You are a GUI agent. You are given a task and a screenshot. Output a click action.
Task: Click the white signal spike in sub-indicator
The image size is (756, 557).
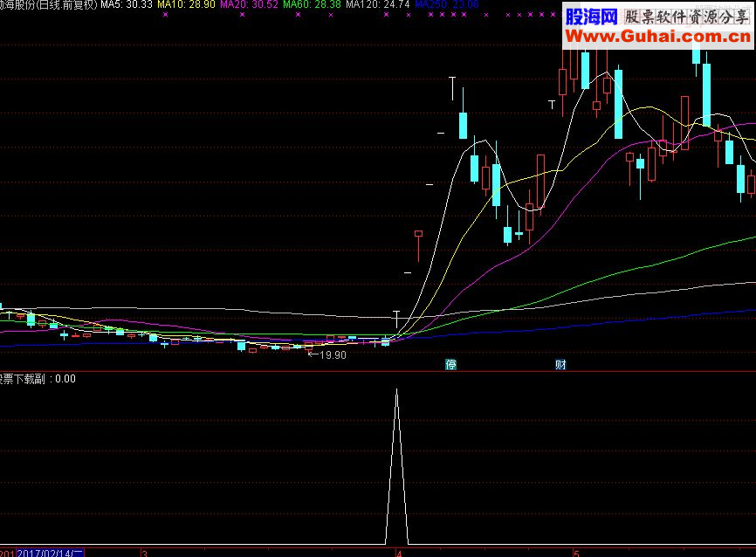(397, 466)
